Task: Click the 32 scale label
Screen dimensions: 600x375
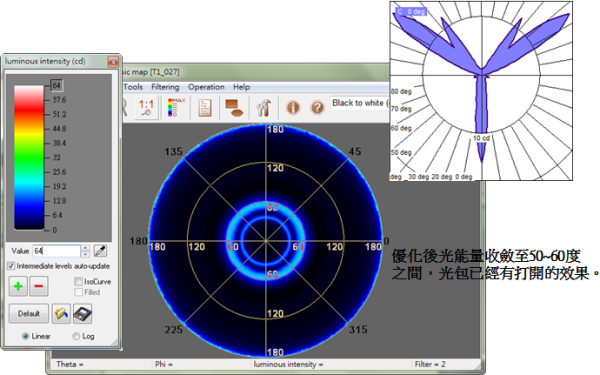Action: tap(57, 157)
